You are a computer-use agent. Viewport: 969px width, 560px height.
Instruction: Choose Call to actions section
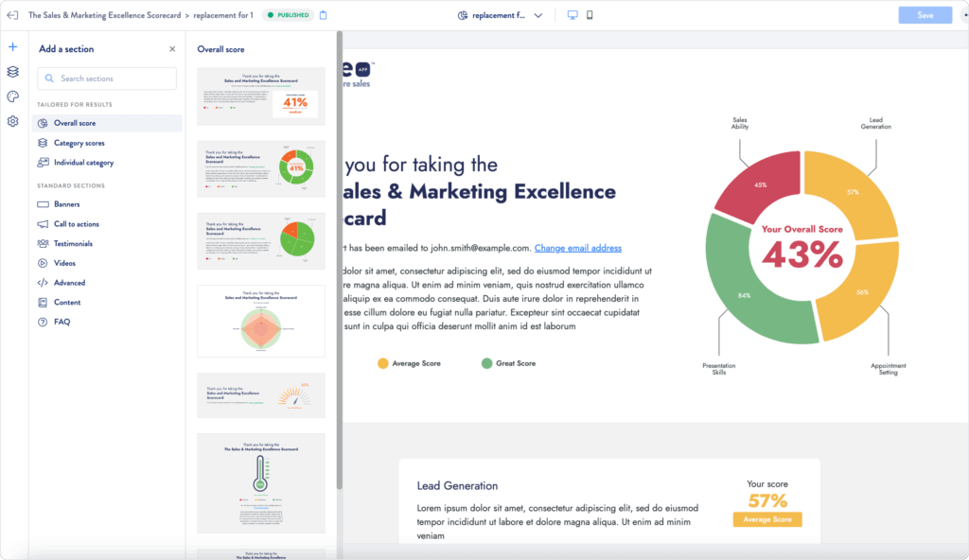(76, 224)
